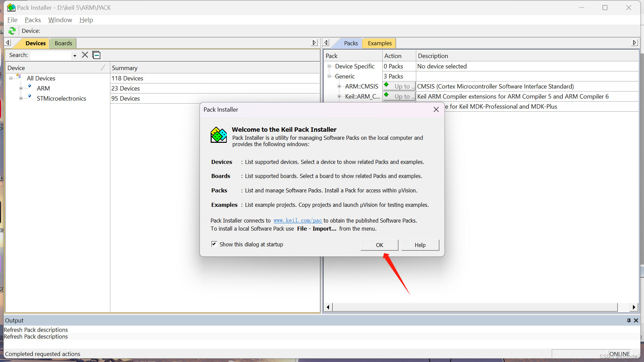Pin the Output panel
The image size is (644, 362).
[629, 320]
